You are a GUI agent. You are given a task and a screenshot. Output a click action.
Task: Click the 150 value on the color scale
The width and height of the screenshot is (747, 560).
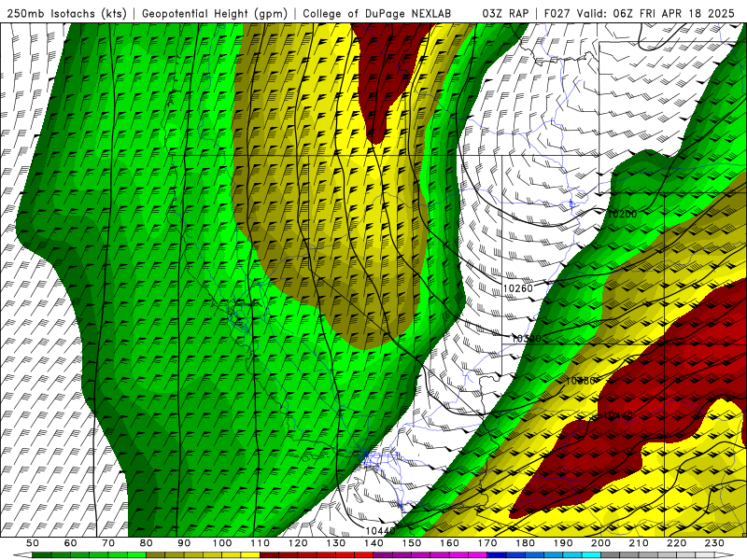click(x=412, y=543)
